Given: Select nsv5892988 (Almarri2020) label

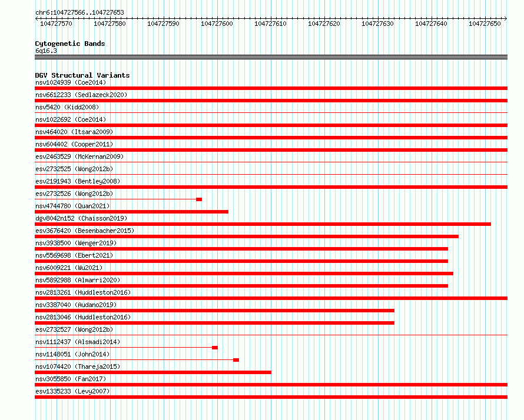Looking at the screenshot, I should click(x=78, y=280).
